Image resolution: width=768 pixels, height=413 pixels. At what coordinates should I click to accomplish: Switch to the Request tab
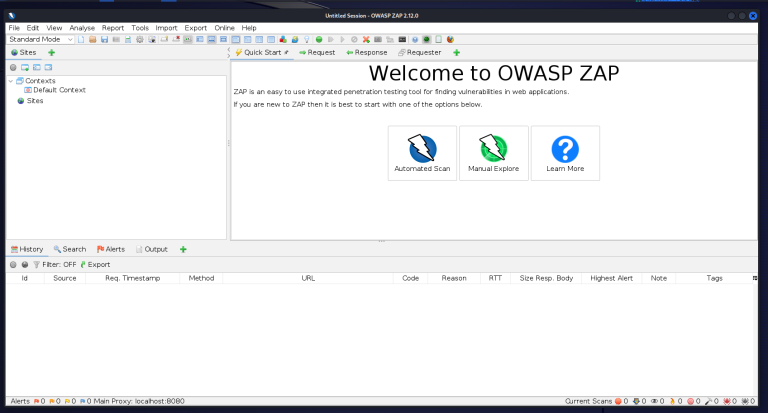[316, 52]
